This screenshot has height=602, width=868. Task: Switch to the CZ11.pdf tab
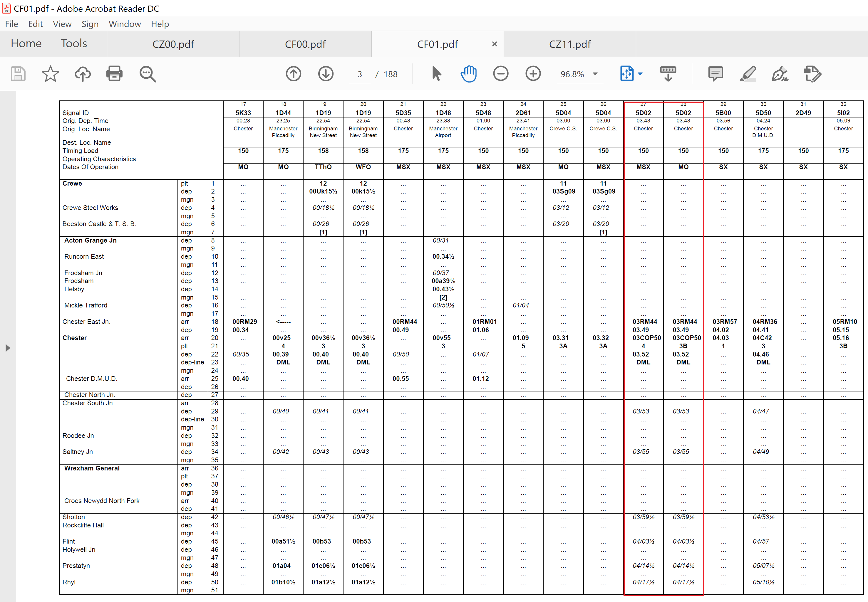click(x=570, y=44)
